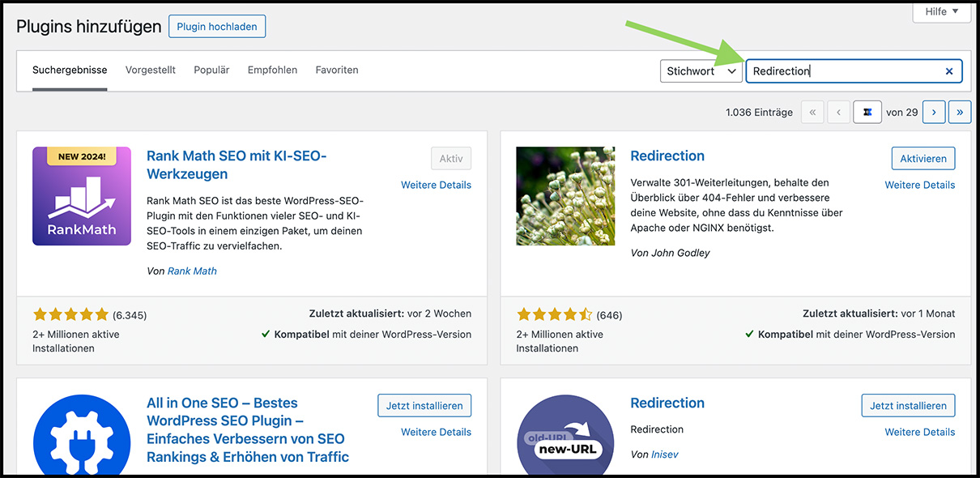Activate the Redirection plugin by John Godley
Image resolution: width=980 pixels, height=478 pixels.
click(923, 159)
